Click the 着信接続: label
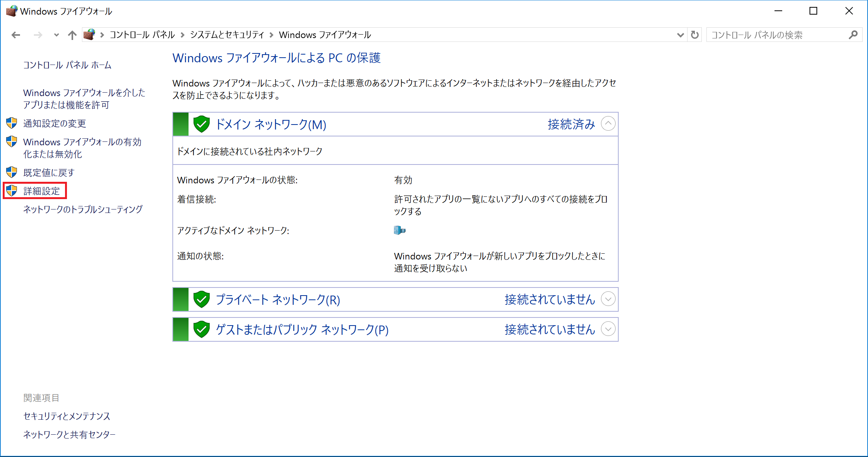The width and height of the screenshot is (868, 457). point(197,199)
